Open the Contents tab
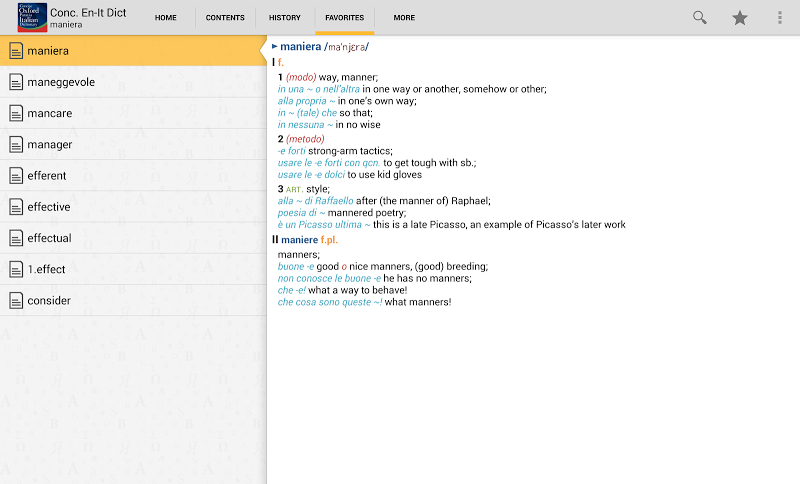Screen dimensions: 800x484 [x=224, y=18]
